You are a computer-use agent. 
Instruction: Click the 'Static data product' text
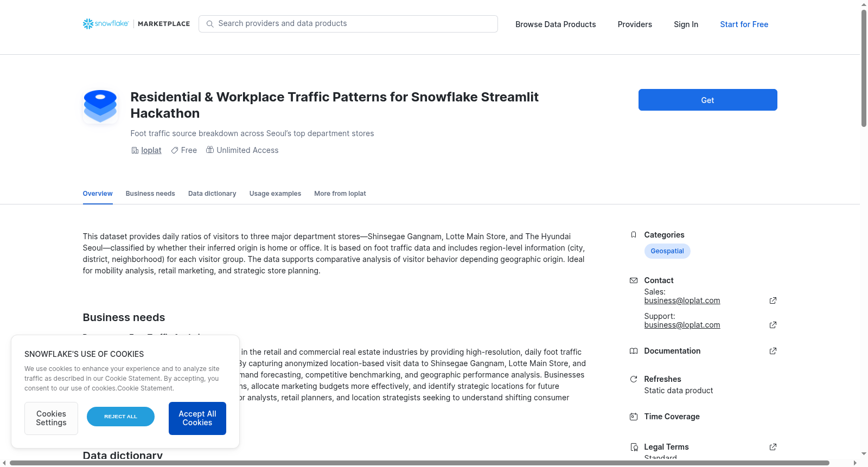[678, 391]
